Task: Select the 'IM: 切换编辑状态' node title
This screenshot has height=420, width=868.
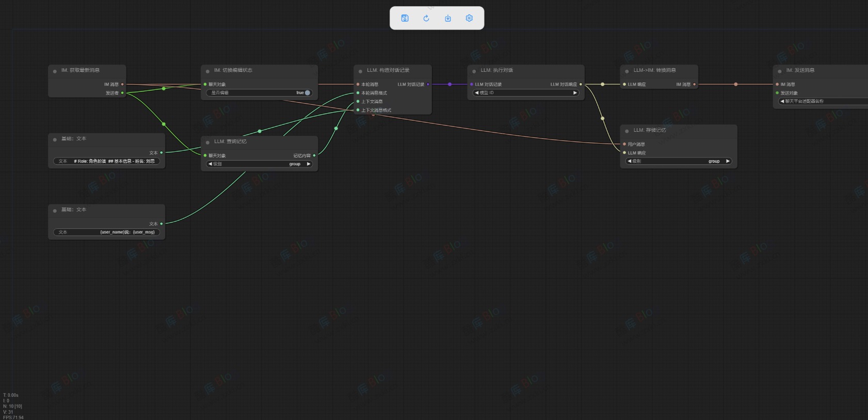Action: 233,70
